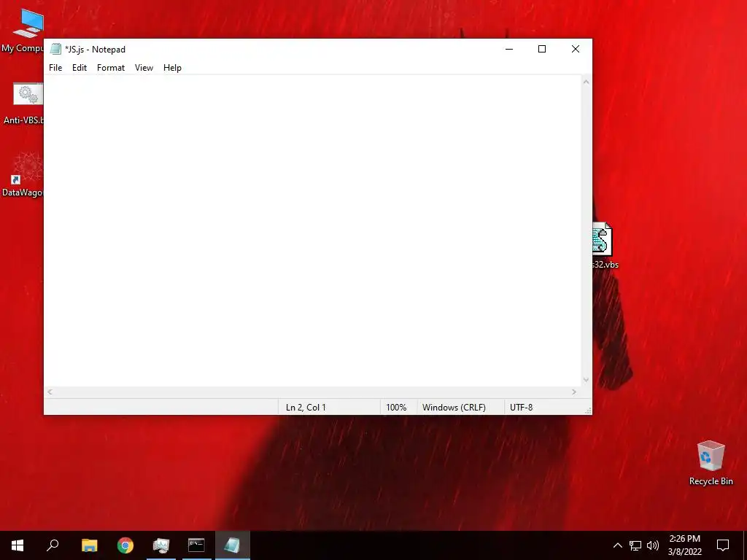Click the Notepad taskbar button

tap(233, 545)
